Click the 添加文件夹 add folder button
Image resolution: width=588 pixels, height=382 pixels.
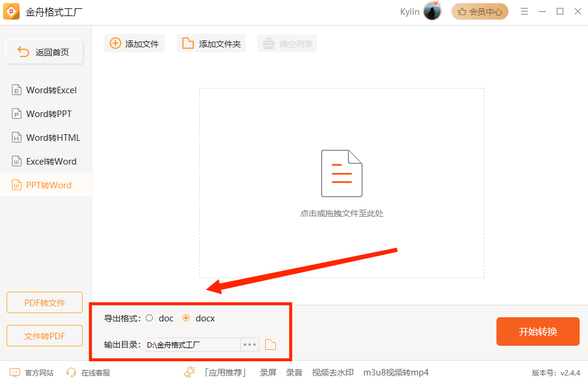click(211, 43)
